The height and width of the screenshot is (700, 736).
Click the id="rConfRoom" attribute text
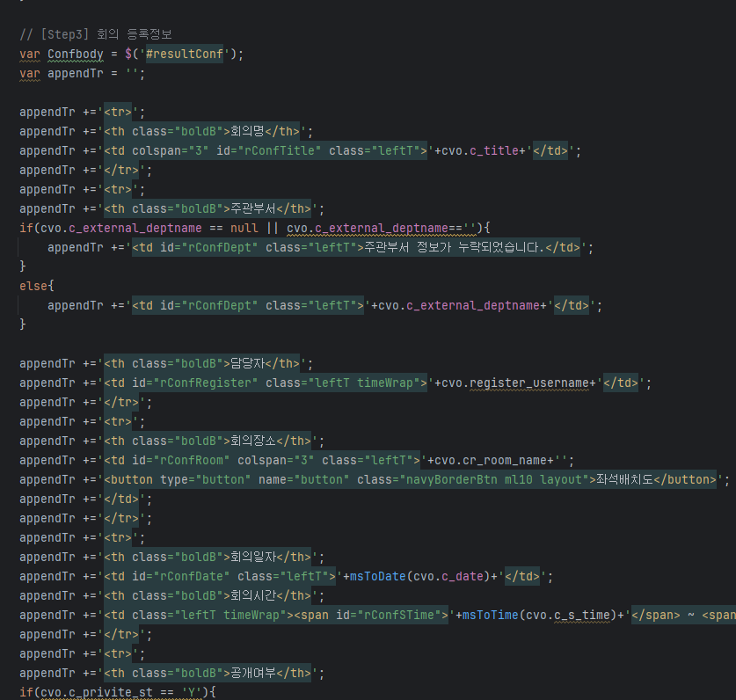pos(181,461)
